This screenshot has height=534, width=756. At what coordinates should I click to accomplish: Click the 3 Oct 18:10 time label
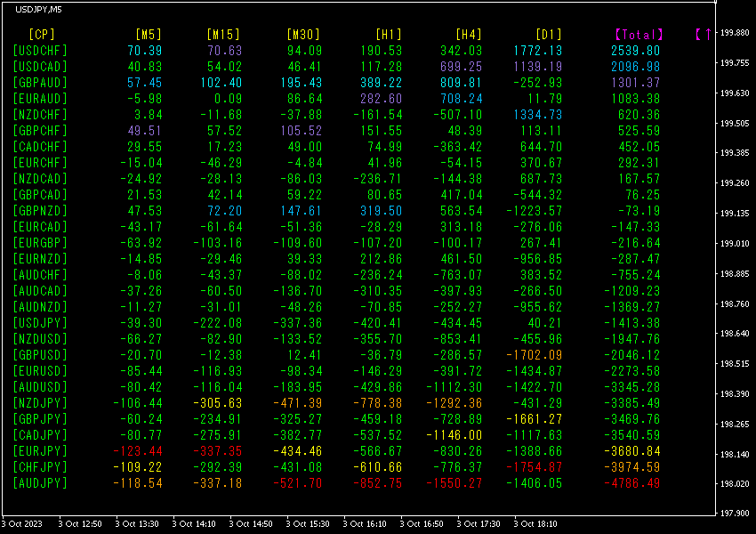(x=535, y=524)
